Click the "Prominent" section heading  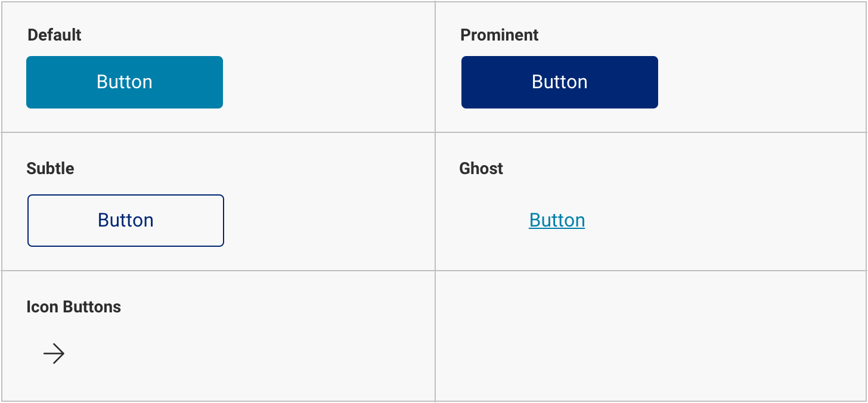pyautogui.click(x=499, y=35)
